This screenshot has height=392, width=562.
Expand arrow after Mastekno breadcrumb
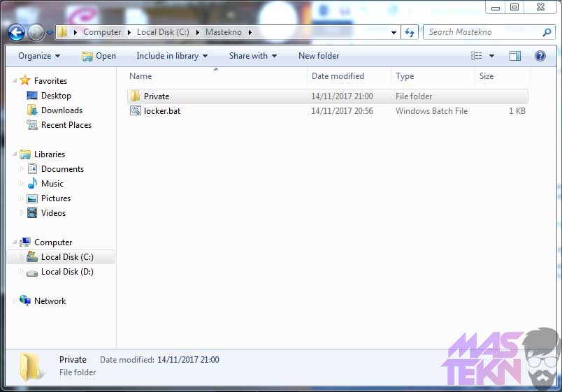pyautogui.click(x=250, y=32)
